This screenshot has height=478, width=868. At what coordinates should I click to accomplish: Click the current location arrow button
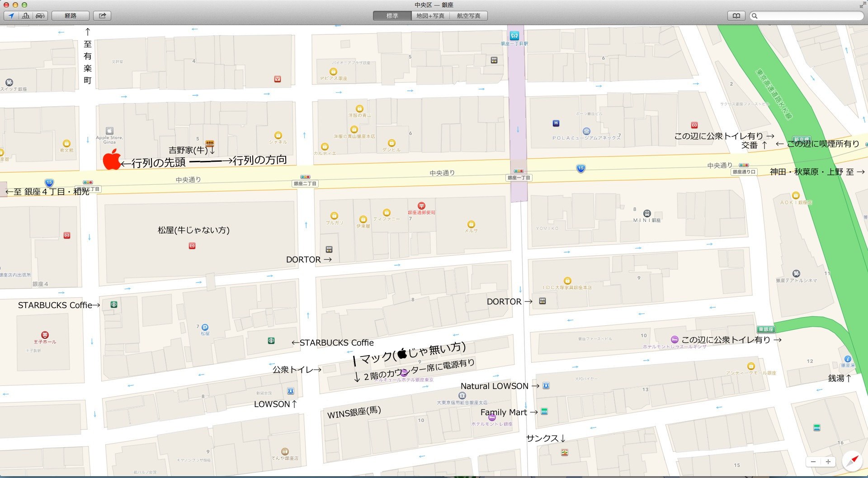point(11,16)
